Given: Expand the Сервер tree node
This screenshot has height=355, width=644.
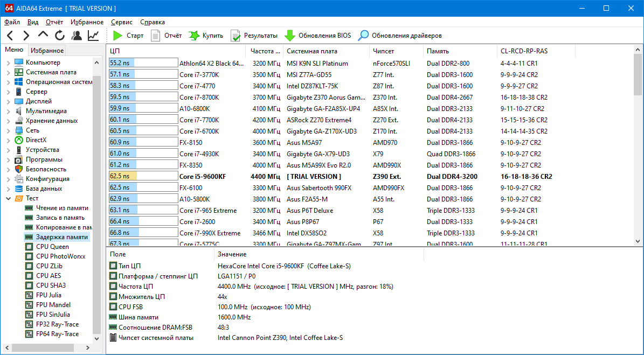Looking at the screenshot, I should 8,92.
